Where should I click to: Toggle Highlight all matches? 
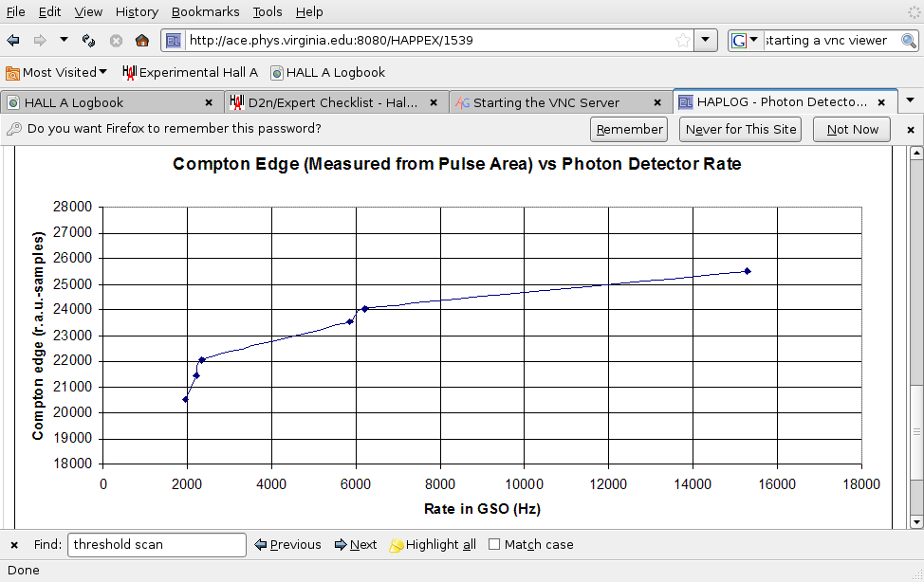(x=433, y=545)
